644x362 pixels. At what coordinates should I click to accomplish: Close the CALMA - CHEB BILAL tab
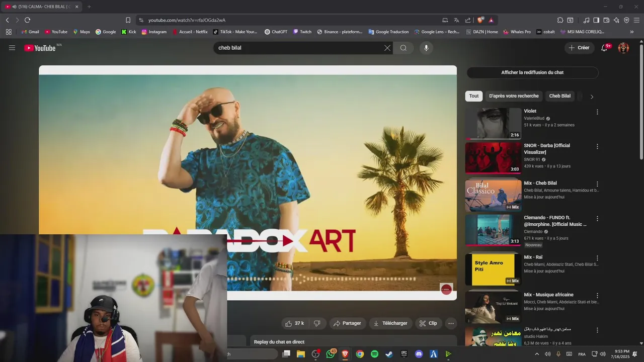(x=77, y=7)
